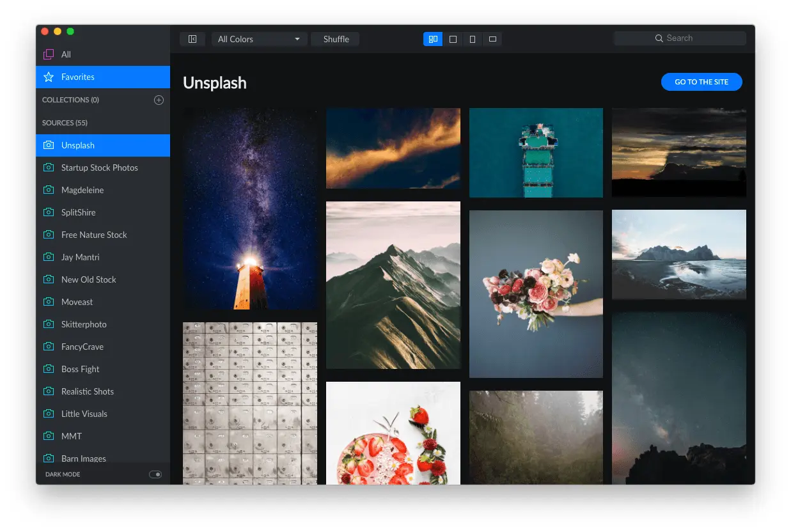791x532 pixels.
Task: Click camera icon beside Barn Images
Action: [49, 458]
